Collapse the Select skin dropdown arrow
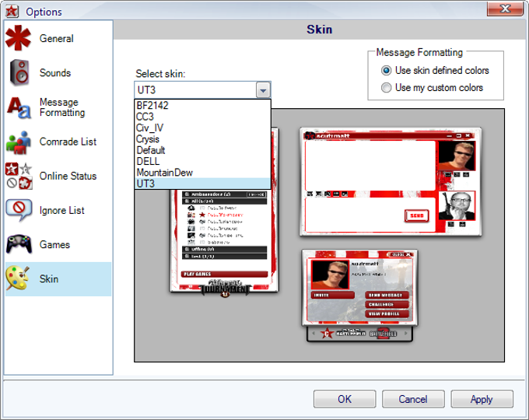 (x=263, y=90)
